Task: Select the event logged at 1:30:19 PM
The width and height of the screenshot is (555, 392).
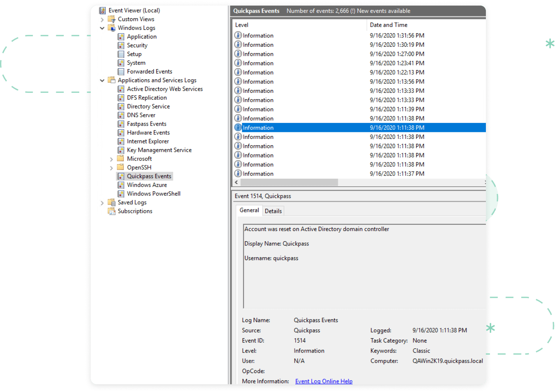Action: coord(359,45)
